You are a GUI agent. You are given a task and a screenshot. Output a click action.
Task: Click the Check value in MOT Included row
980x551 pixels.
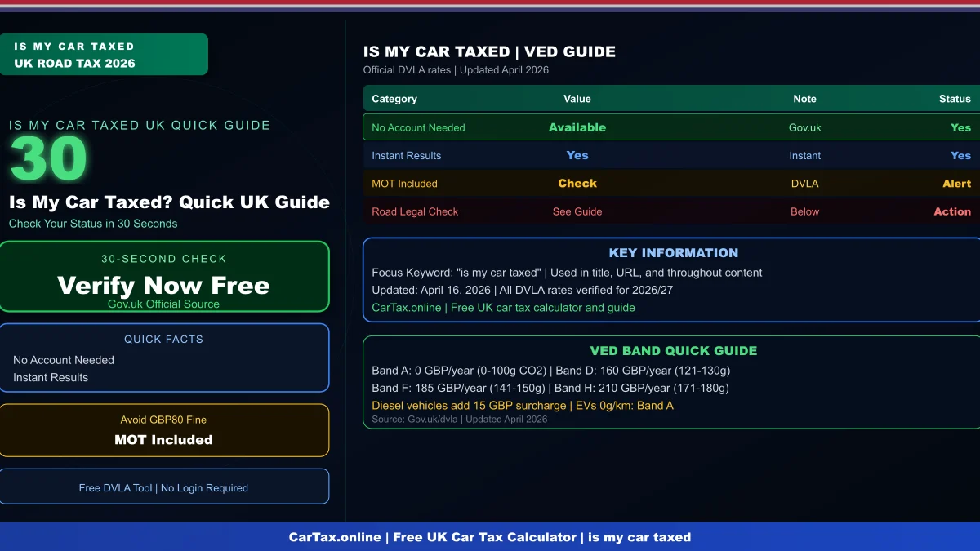pos(577,184)
